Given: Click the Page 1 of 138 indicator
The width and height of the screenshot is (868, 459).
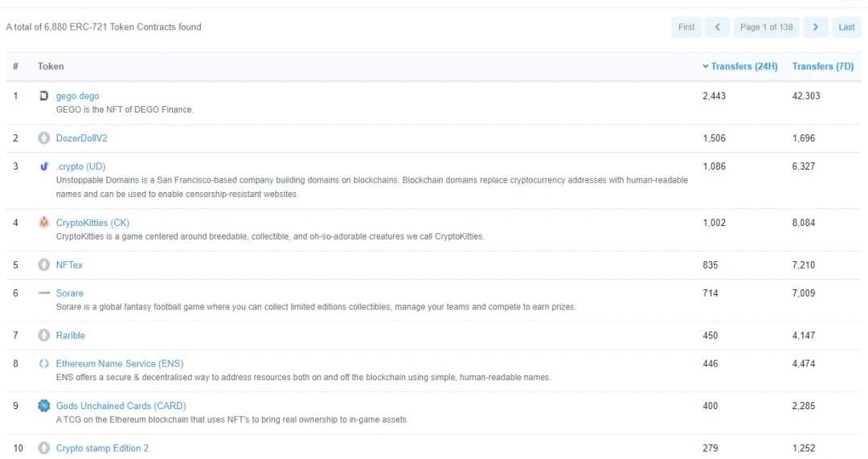Looking at the screenshot, I should click(x=766, y=27).
